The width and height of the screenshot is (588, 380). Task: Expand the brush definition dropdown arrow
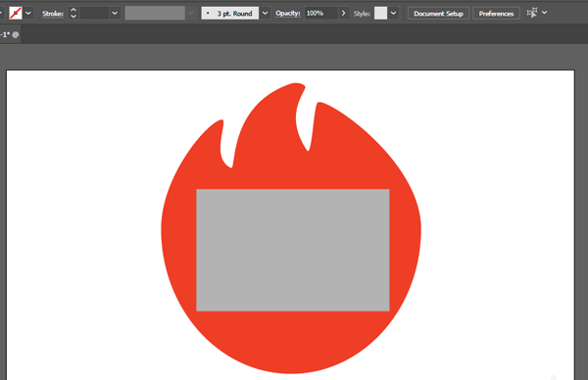click(266, 13)
